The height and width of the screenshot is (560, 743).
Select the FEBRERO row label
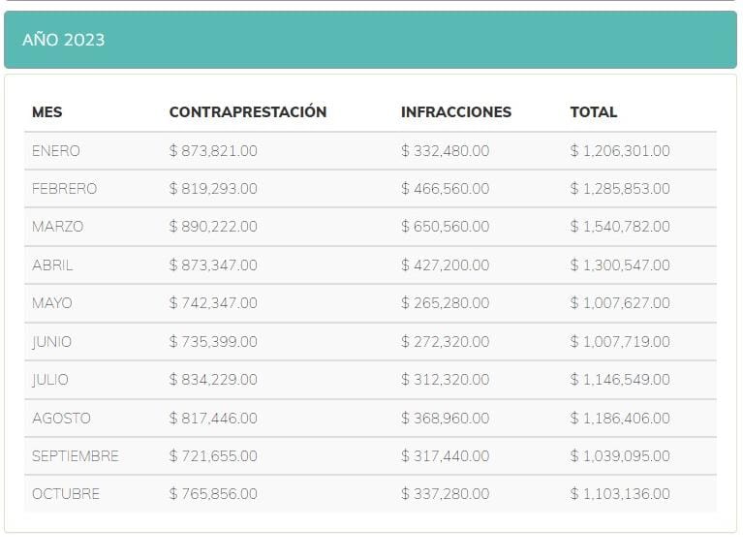[64, 189]
